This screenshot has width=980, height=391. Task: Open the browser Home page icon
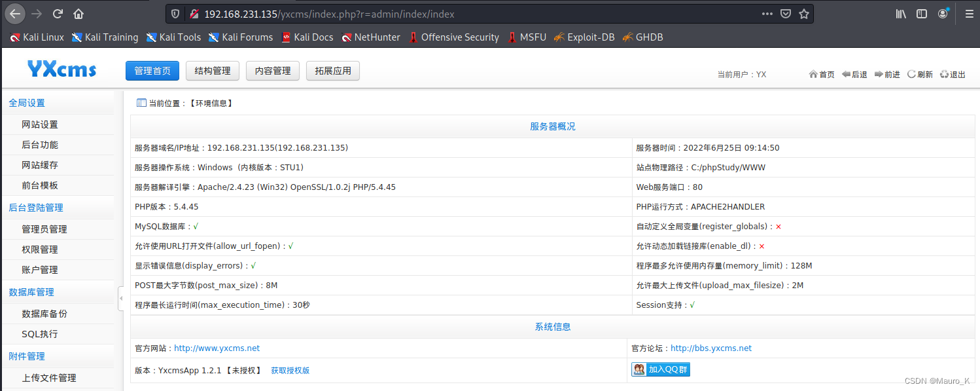click(x=79, y=13)
